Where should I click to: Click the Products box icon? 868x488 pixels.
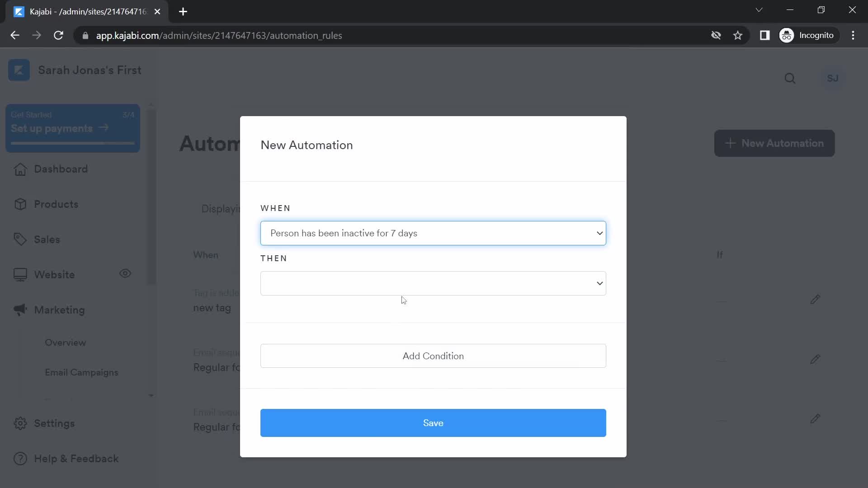[x=20, y=204]
